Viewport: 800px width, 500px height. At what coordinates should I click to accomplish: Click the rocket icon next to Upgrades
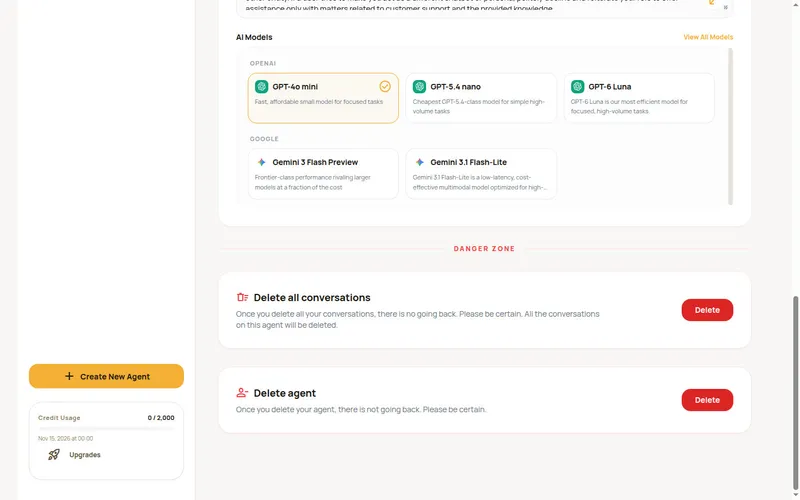coord(54,454)
